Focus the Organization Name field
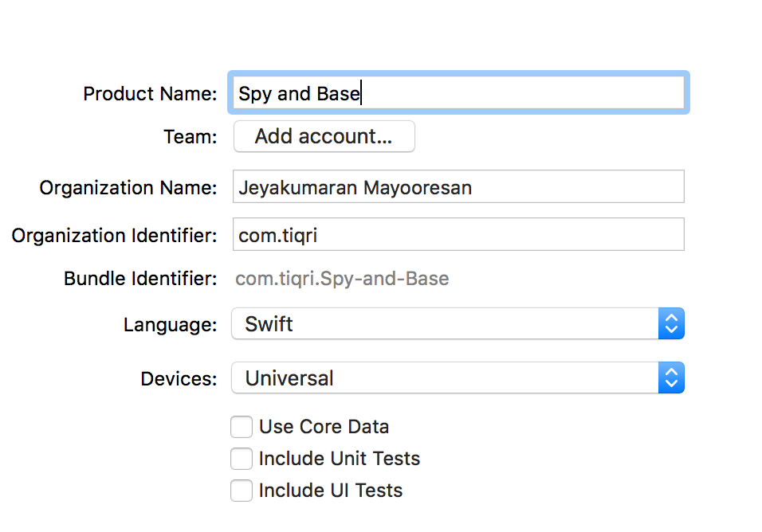The image size is (762, 532). [458, 187]
